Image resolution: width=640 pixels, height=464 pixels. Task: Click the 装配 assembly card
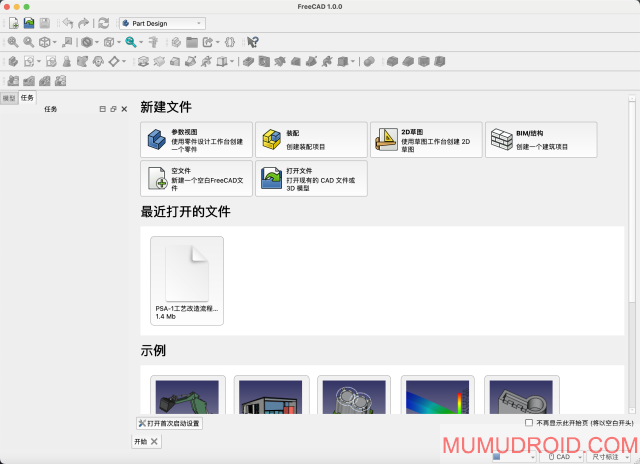311,140
